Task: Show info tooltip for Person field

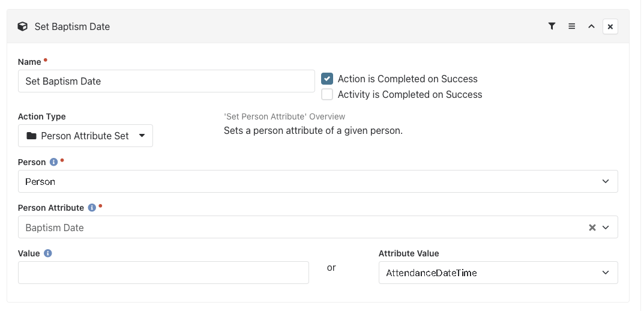Action: 53,162
